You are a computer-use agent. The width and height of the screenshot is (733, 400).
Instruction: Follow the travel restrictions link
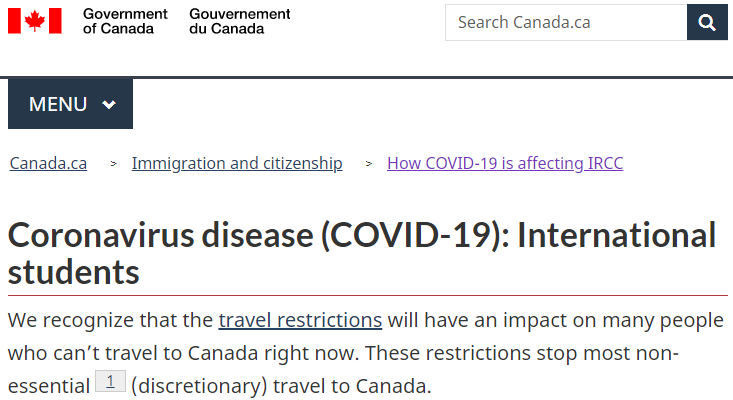pos(300,320)
